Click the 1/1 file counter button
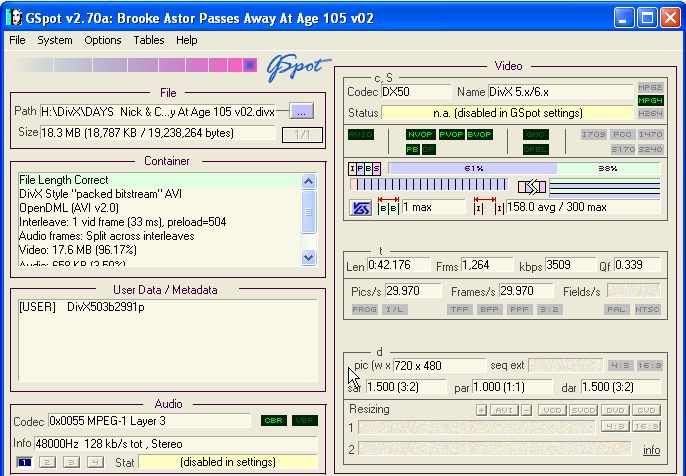The image size is (686, 476). pos(302,134)
